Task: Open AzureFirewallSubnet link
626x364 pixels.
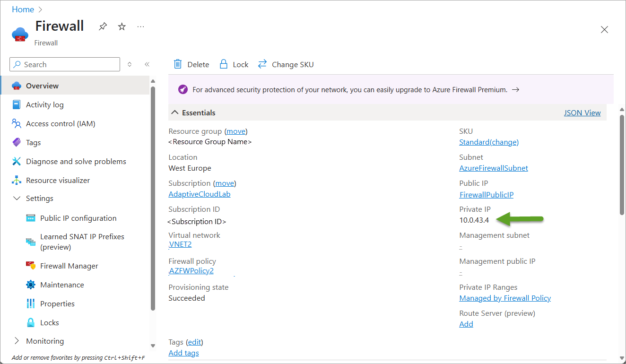Action: point(494,168)
